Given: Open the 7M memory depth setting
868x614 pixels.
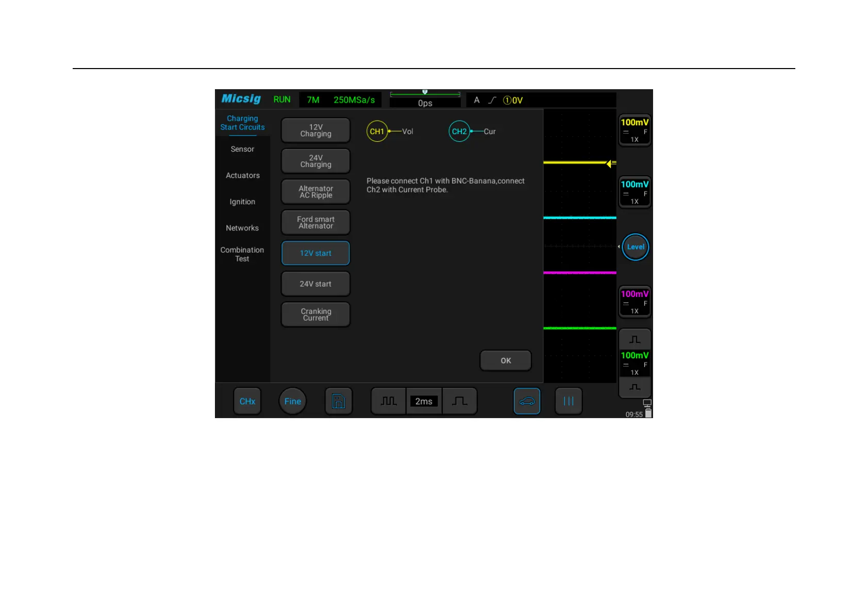Looking at the screenshot, I should click(313, 100).
